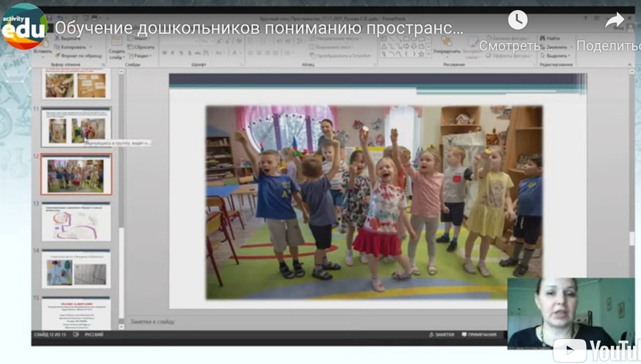Open the shapes gallery more arrow

pos(428,54)
